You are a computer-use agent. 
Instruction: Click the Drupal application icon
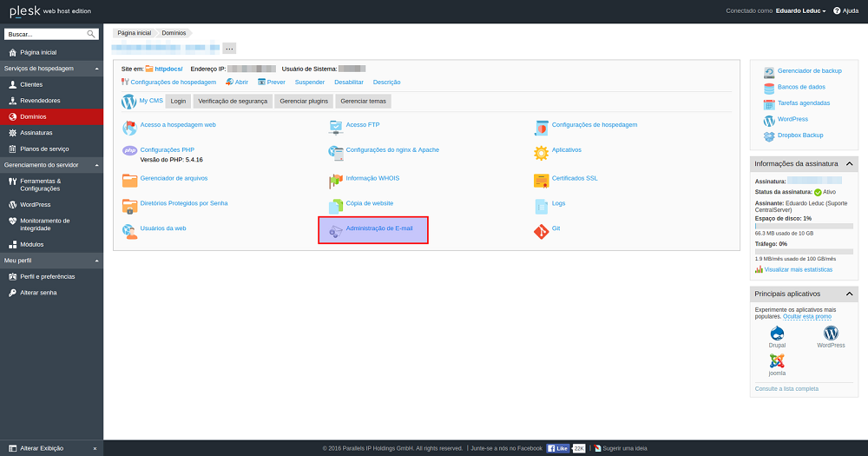(x=777, y=333)
